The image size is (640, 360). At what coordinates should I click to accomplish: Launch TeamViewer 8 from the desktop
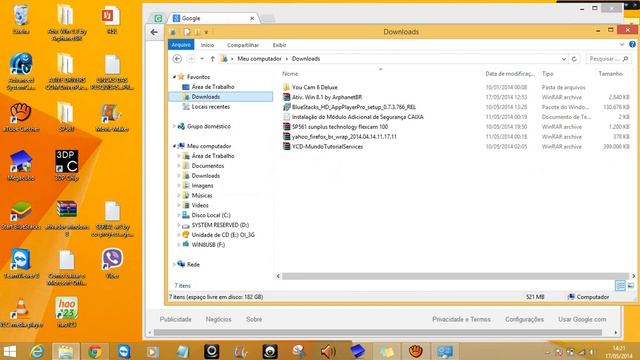point(21,264)
